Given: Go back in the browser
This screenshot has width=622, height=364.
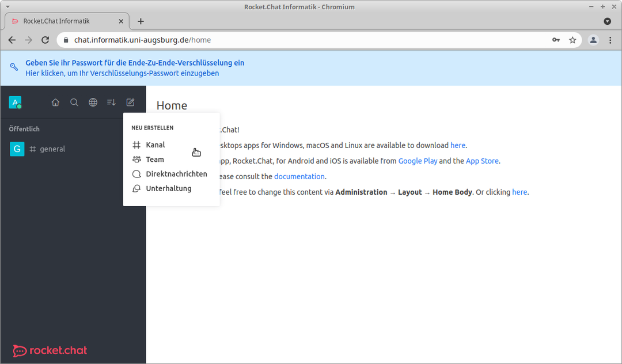Looking at the screenshot, I should point(12,40).
